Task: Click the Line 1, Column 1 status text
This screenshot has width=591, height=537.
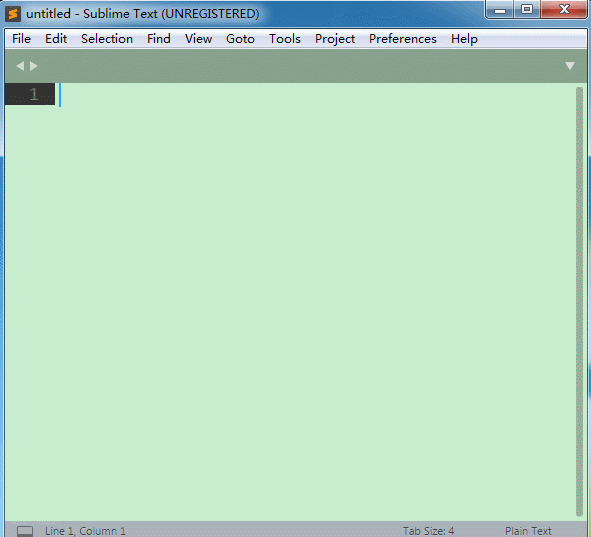Action: coord(85,531)
